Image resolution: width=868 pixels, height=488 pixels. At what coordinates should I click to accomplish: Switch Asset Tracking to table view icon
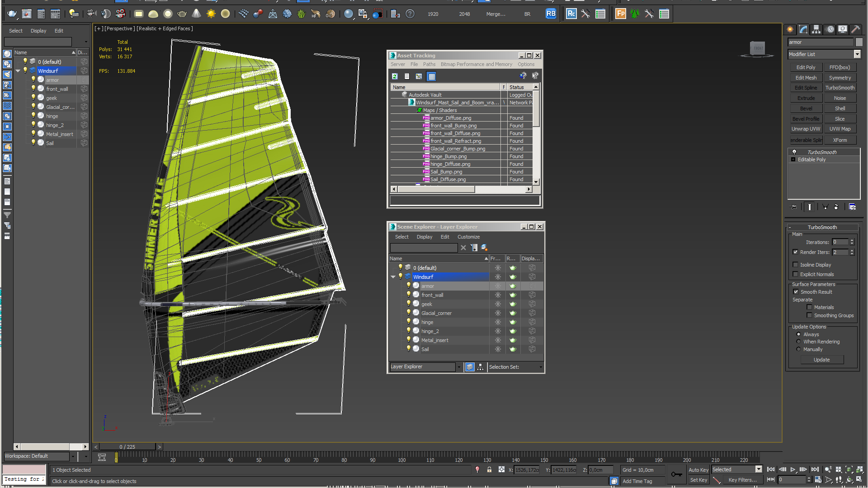click(432, 76)
